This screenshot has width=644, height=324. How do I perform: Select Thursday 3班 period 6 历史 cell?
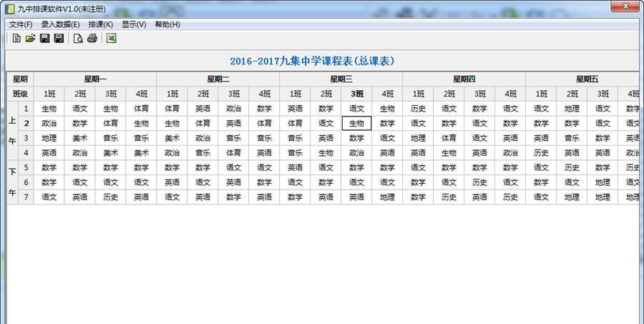479,182
